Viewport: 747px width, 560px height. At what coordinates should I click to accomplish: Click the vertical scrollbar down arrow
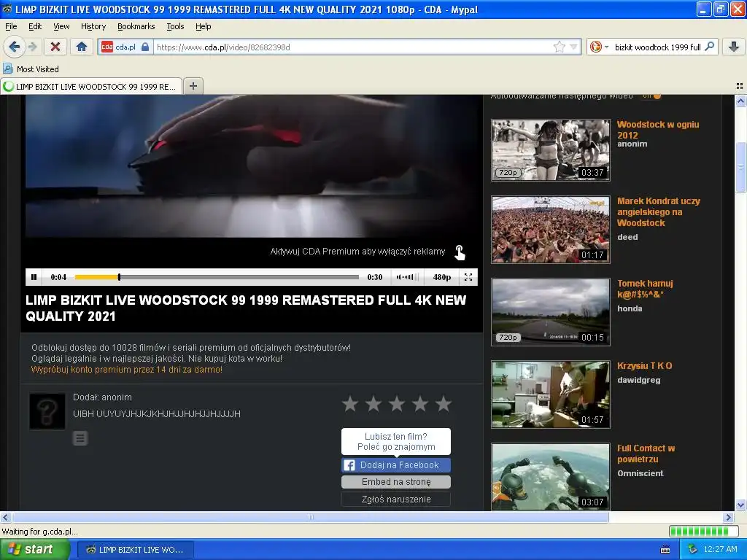[x=740, y=505]
